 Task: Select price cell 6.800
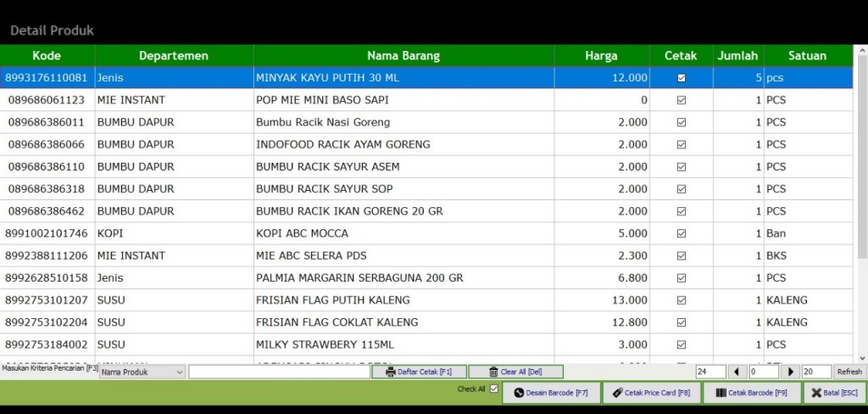point(602,277)
